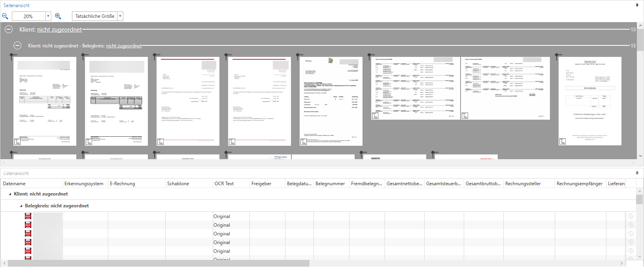Image resolution: width=644 pixels, height=267 pixels.
Task: Collapse the Belegkreis subgroup circle in page view
Action: [17, 45]
